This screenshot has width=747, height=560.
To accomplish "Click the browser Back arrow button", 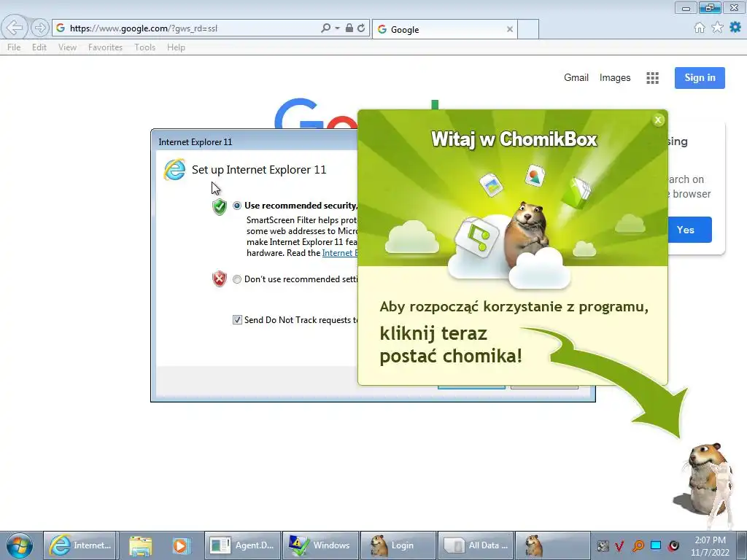I will tap(15, 28).
